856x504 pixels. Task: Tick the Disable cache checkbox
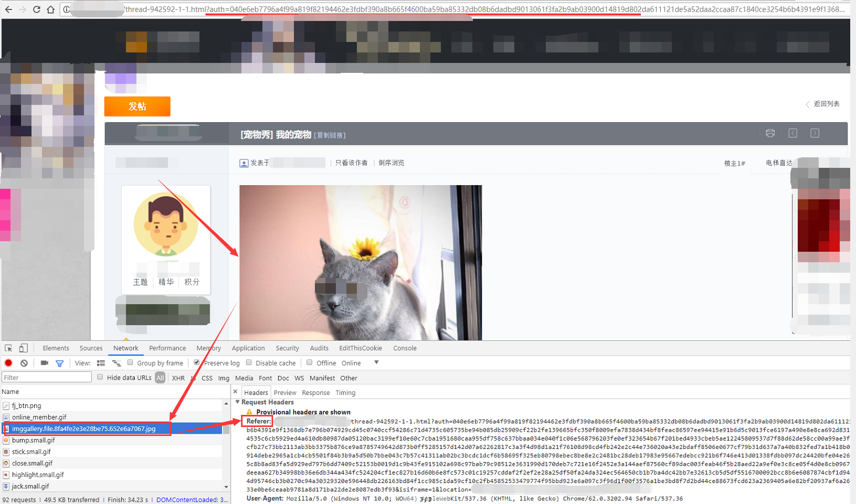tap(249, 362)
